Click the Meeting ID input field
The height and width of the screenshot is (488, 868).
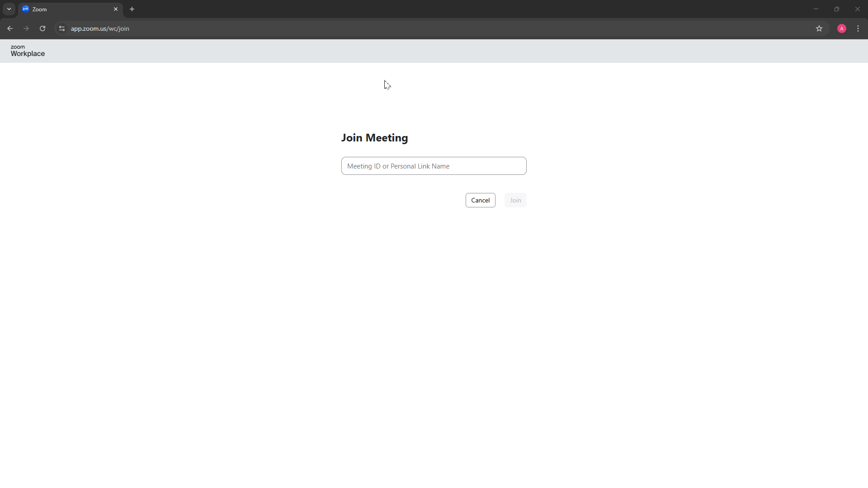pos(434,166)
